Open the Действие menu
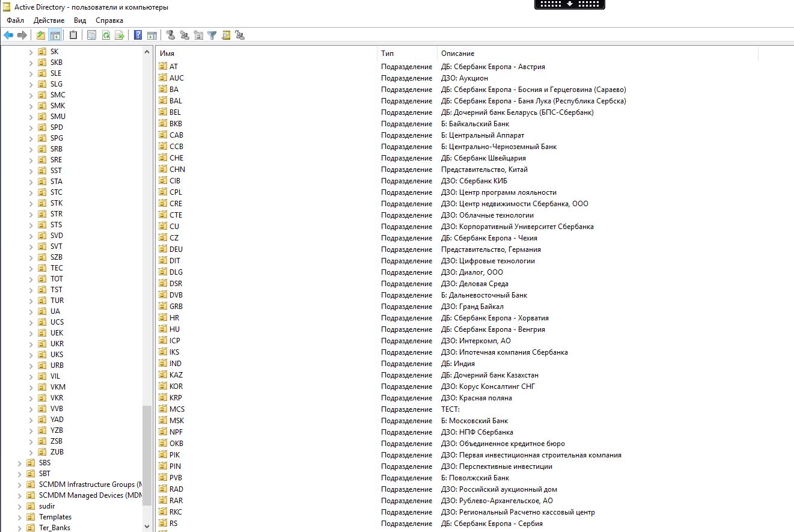 (x=49, y=20)
